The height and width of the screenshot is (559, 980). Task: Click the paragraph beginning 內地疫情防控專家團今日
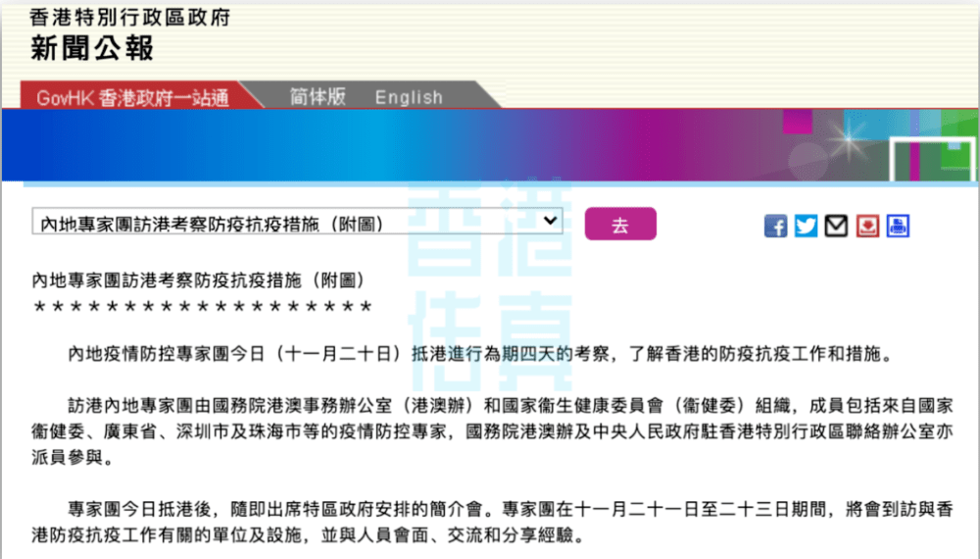tap(480, 353)
